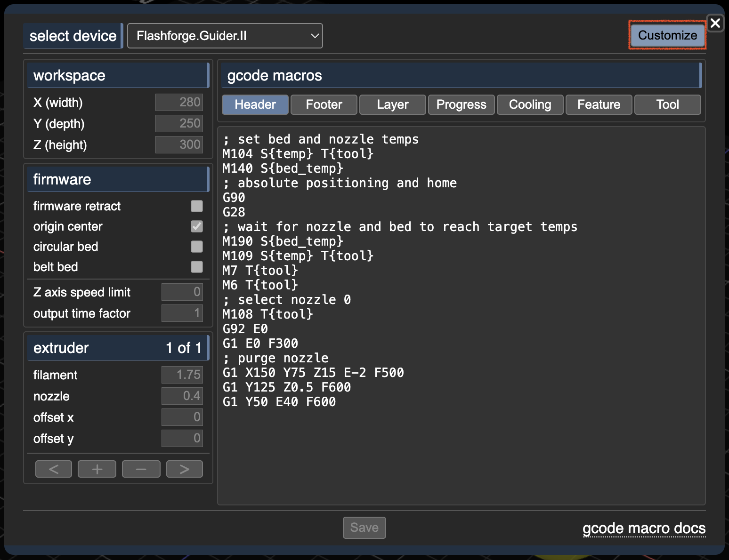
Task: Select the Cooling macro tab
Action: [530, 104]
